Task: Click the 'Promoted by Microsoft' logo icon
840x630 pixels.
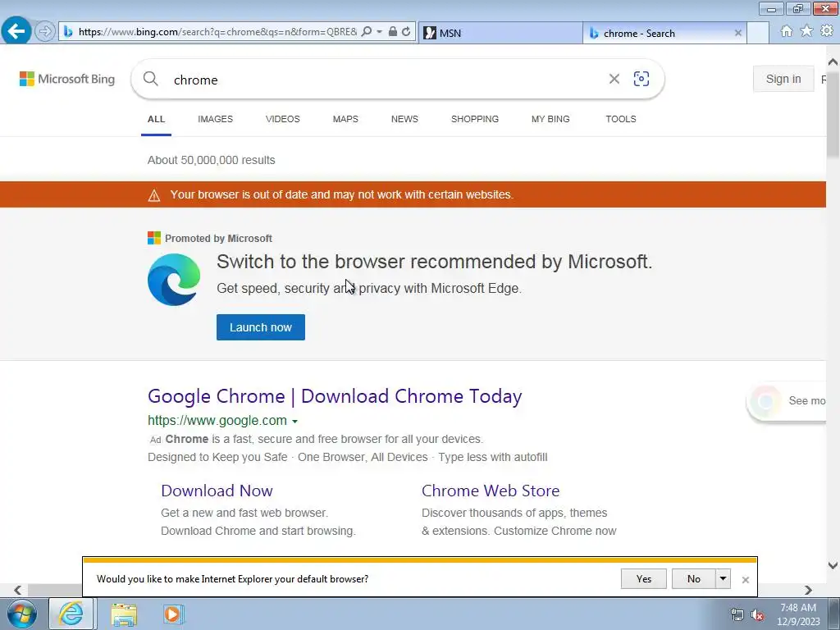Action: [154, 238]
